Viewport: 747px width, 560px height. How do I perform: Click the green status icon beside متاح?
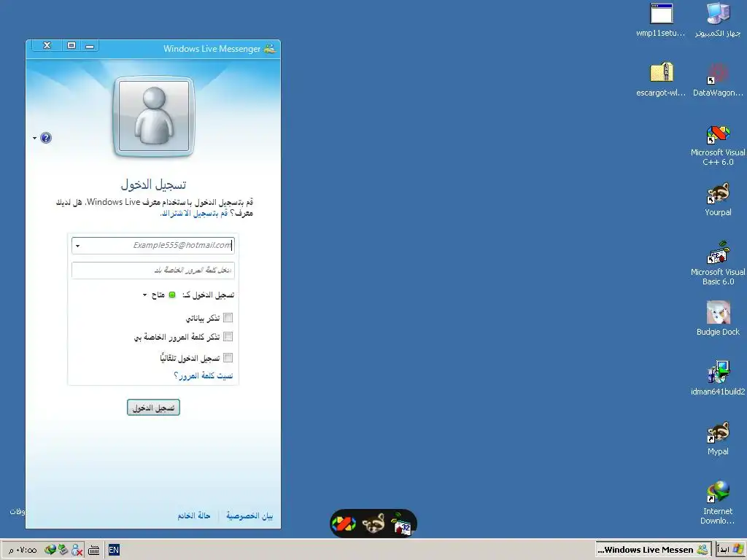point(172,295)
